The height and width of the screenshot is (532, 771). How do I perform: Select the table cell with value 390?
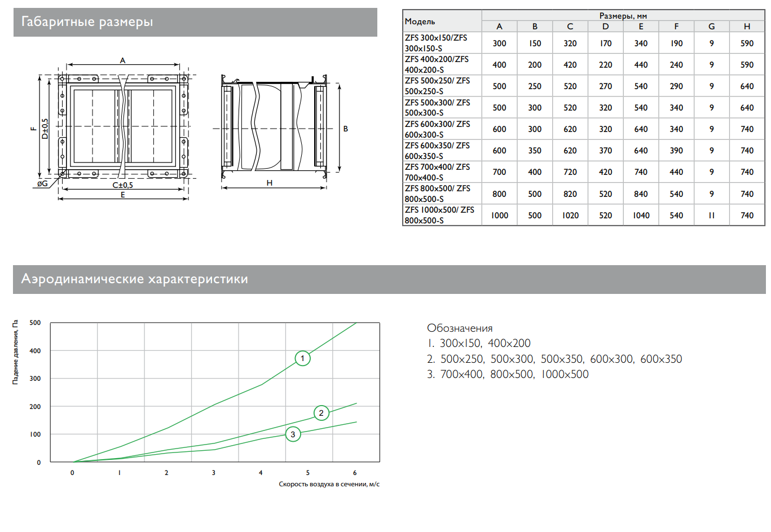tap(676, 151)
